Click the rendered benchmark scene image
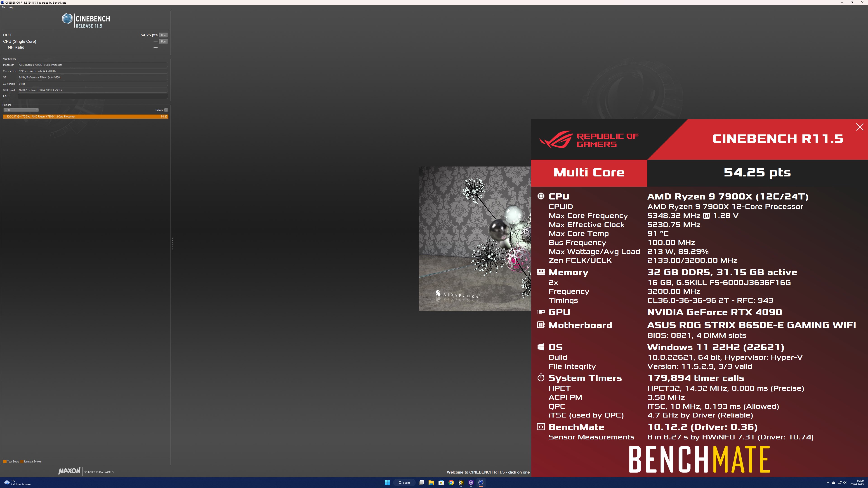868x488 pixels. [x=475, y=238]
